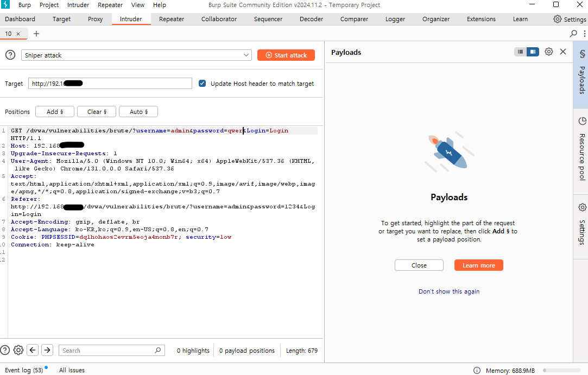The image size is (588, 375).
Task: Click the 'Length: 679' status text
Action: pos(302,351)
